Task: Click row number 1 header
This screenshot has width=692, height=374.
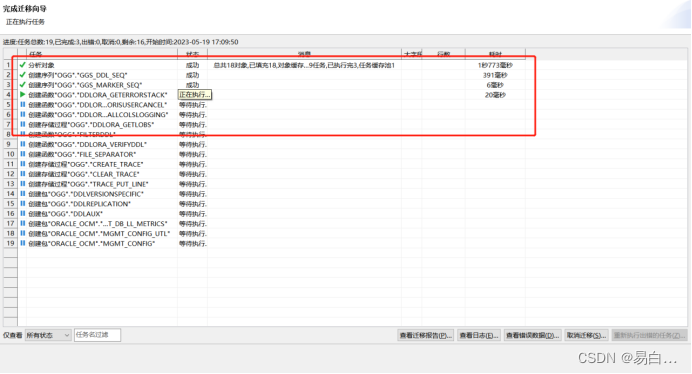Action: point(10,65)
